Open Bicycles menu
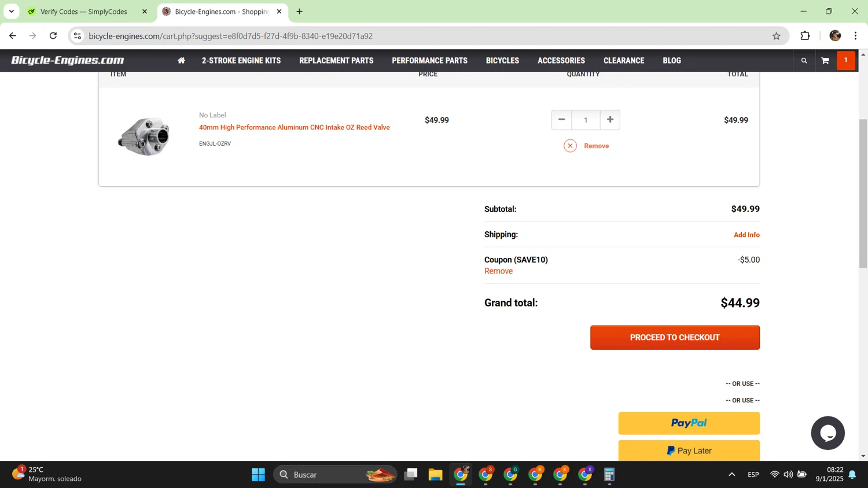This screenshot has height=488, width=868. pos(502,61)
